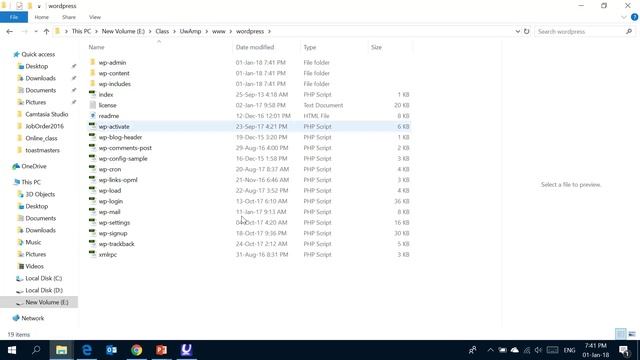Select the wp-login file name

pyautogui.click(x=111, y=201)
